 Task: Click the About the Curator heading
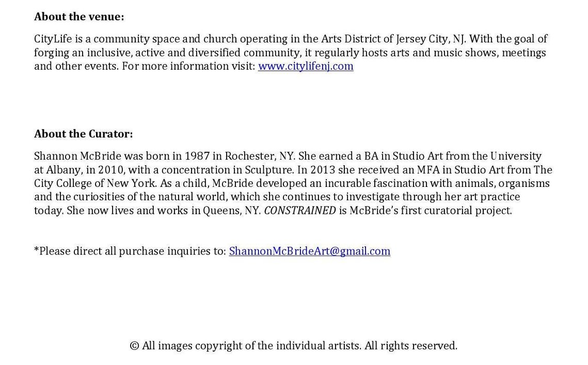(84, 134)
